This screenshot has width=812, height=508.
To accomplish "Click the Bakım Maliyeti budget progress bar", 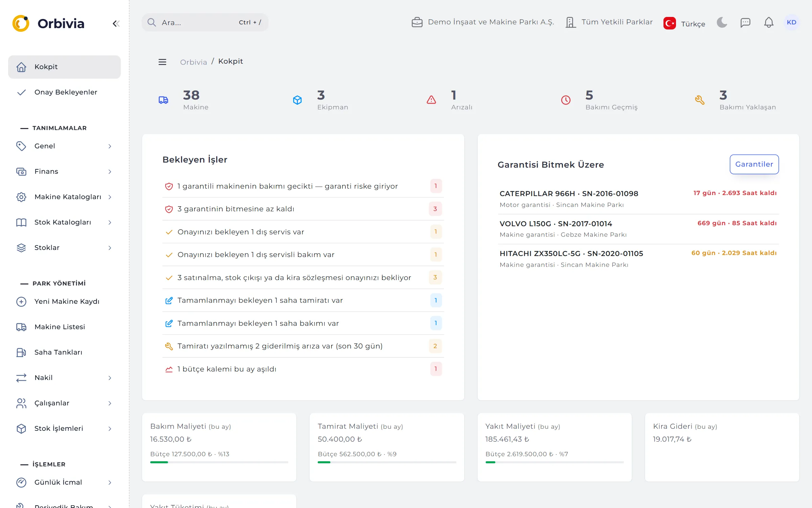I will coord(219,462).
